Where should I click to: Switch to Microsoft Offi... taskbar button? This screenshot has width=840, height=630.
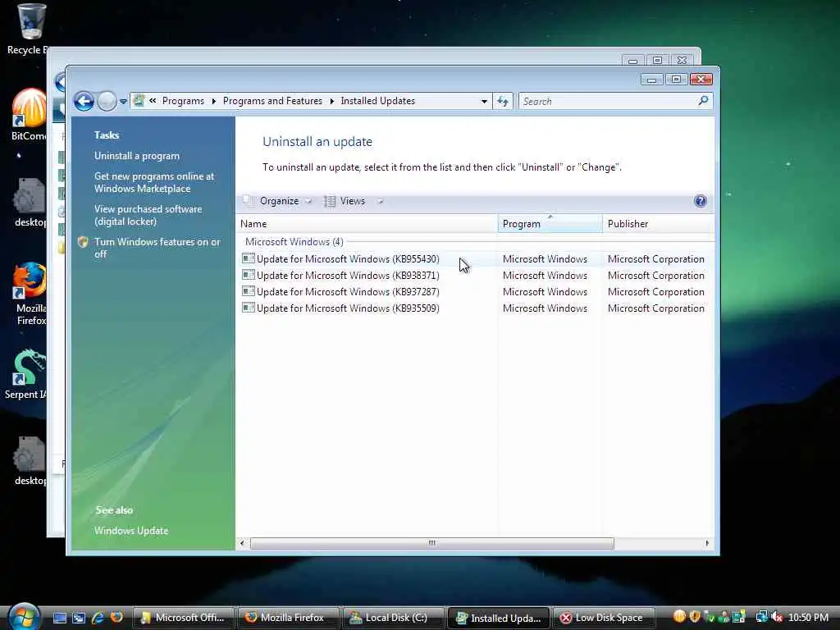coord(183,618)
